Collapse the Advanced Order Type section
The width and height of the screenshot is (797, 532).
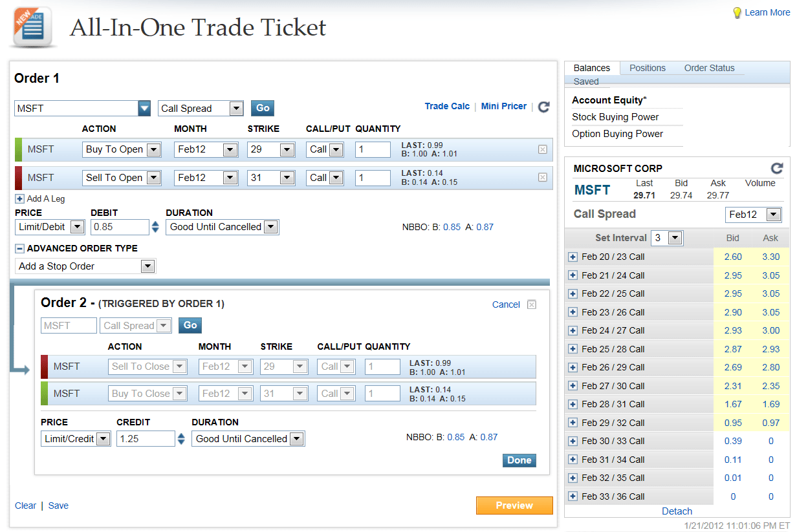point(19,248)
